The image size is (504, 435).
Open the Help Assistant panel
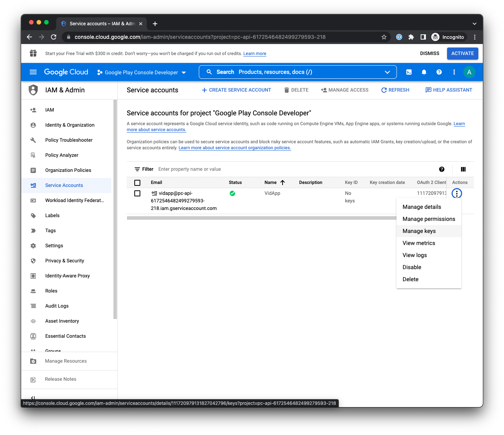449,90
